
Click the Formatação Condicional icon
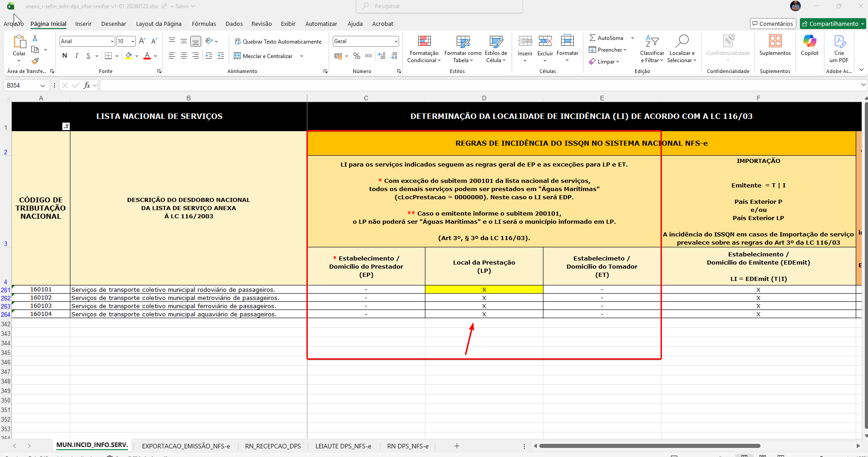424,42
